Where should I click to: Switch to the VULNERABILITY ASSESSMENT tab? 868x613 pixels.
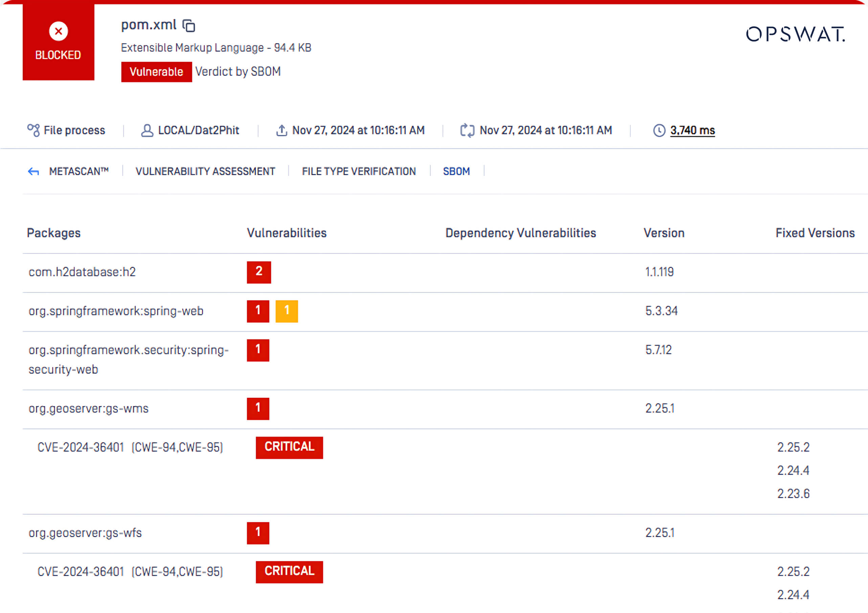click(x=206, y=171)
